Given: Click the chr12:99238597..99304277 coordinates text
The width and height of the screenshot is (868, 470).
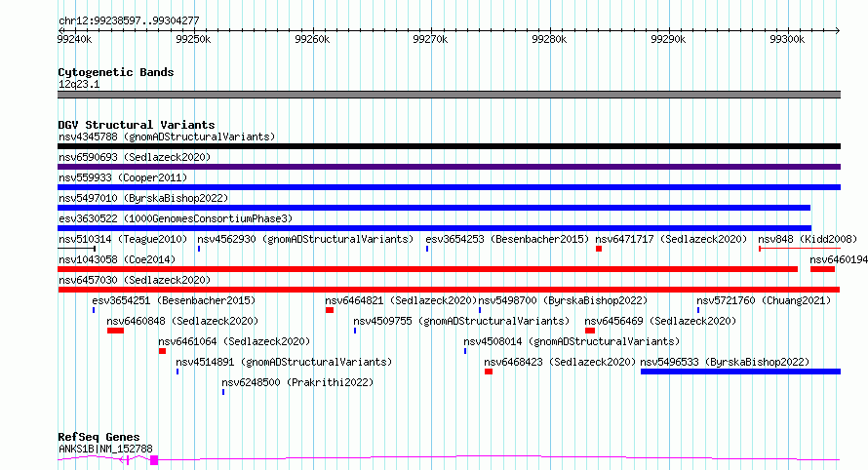Looking at the screenshot, I should click(129, 20).
